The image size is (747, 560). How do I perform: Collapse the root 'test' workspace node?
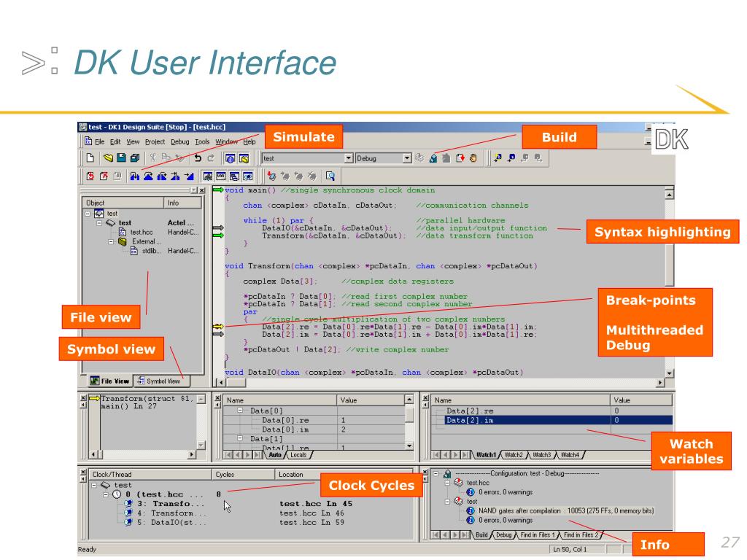tap(88, 214)
